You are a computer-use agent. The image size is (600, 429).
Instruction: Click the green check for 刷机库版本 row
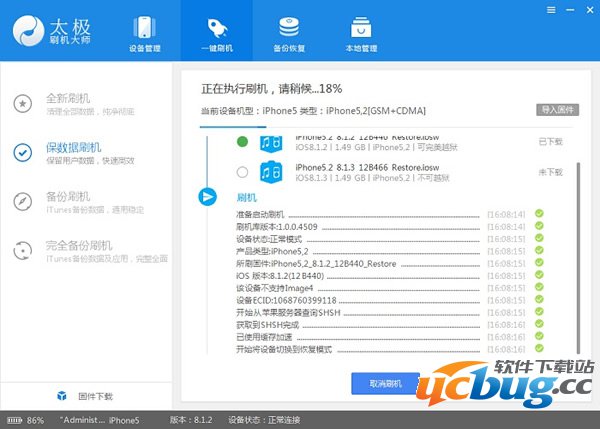(539, 226)
